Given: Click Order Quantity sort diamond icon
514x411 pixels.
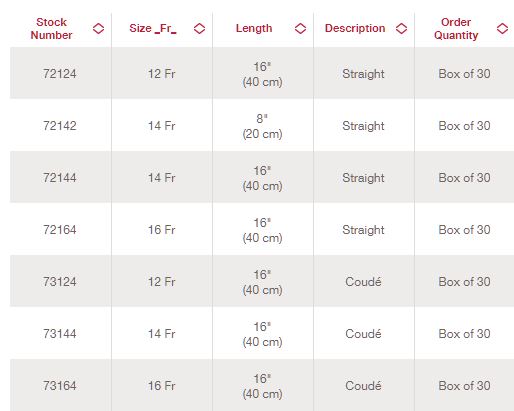Looking at the screenshot, I should pyautogui.click(x=502, y=28).
